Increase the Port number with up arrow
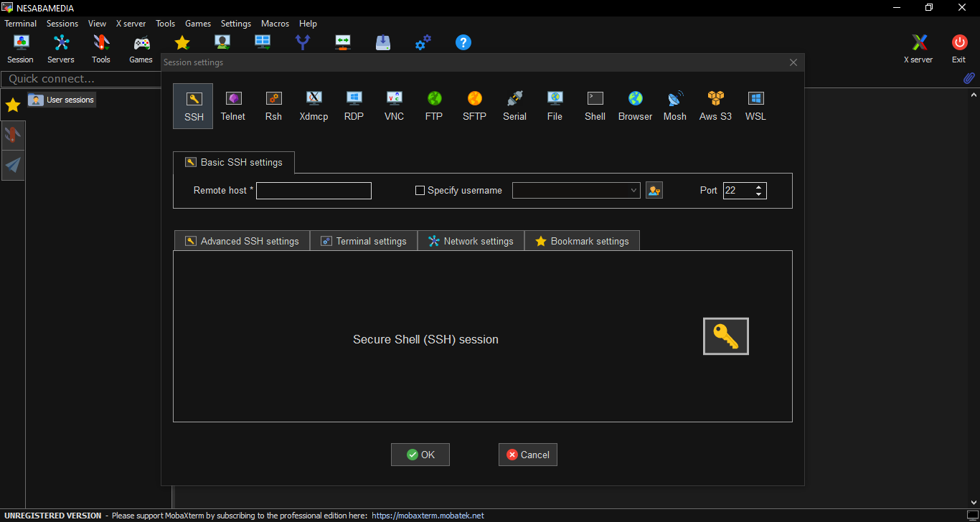 [759, 187]
